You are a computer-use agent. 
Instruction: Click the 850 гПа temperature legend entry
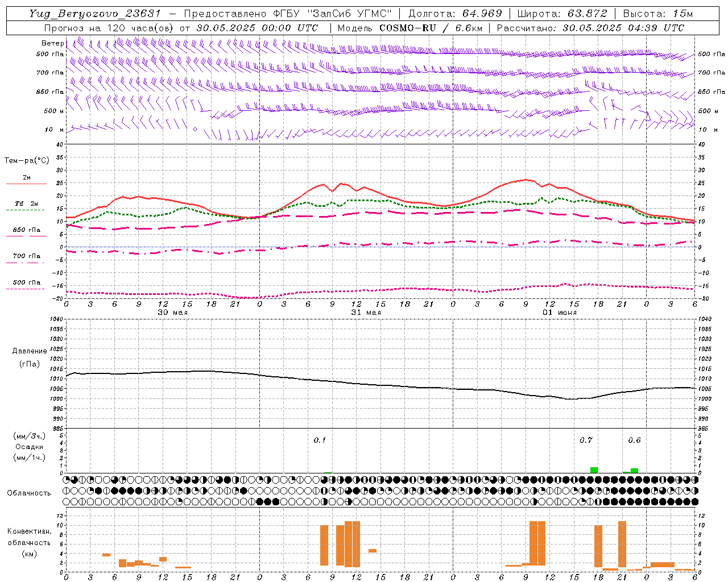pos(27,230)
